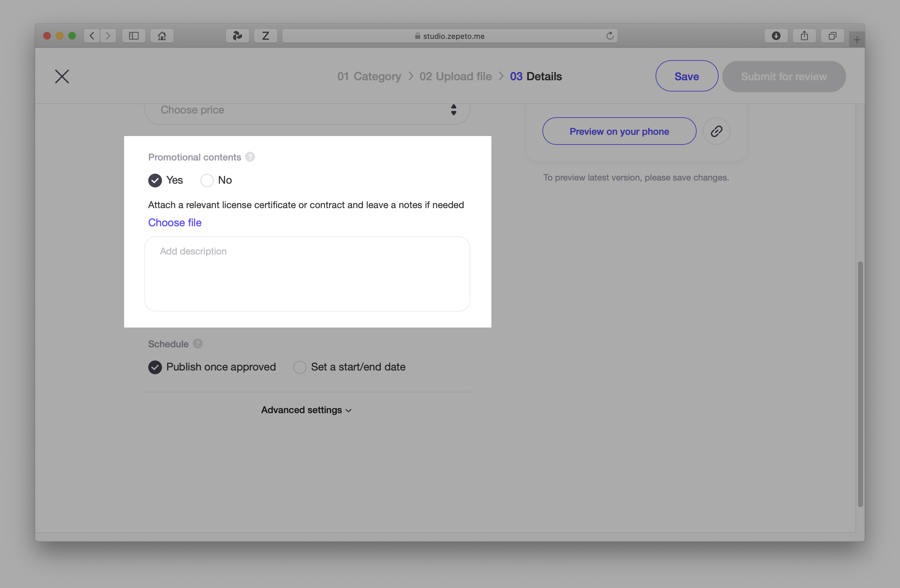Show Safari downloads

point(776,36)
